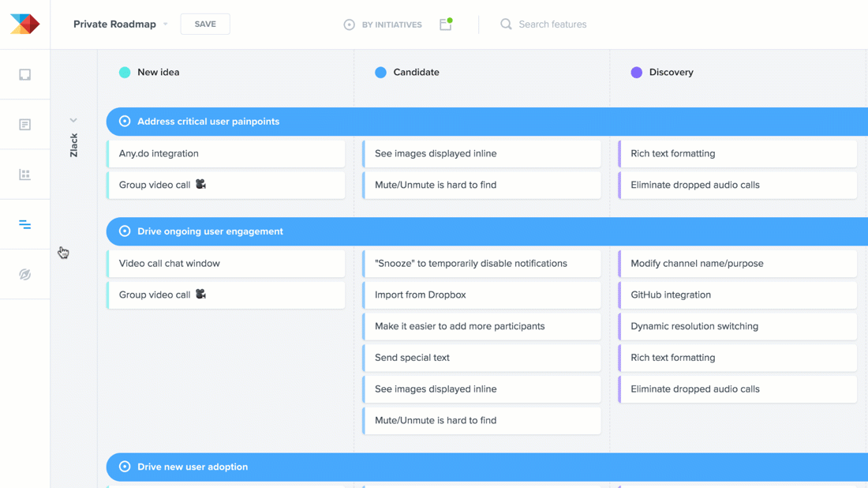
Task: Click camera emoji on Group video call under painpoints
Action: 201,185
